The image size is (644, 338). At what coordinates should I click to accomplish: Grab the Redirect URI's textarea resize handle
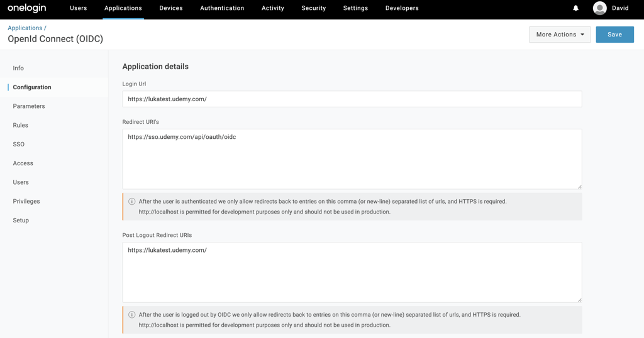579,187
